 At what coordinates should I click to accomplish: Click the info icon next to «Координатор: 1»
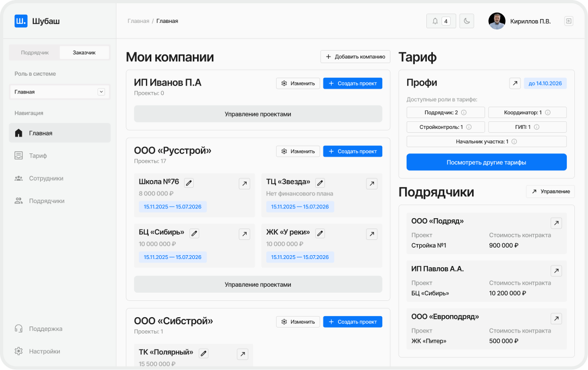[547, 113]
